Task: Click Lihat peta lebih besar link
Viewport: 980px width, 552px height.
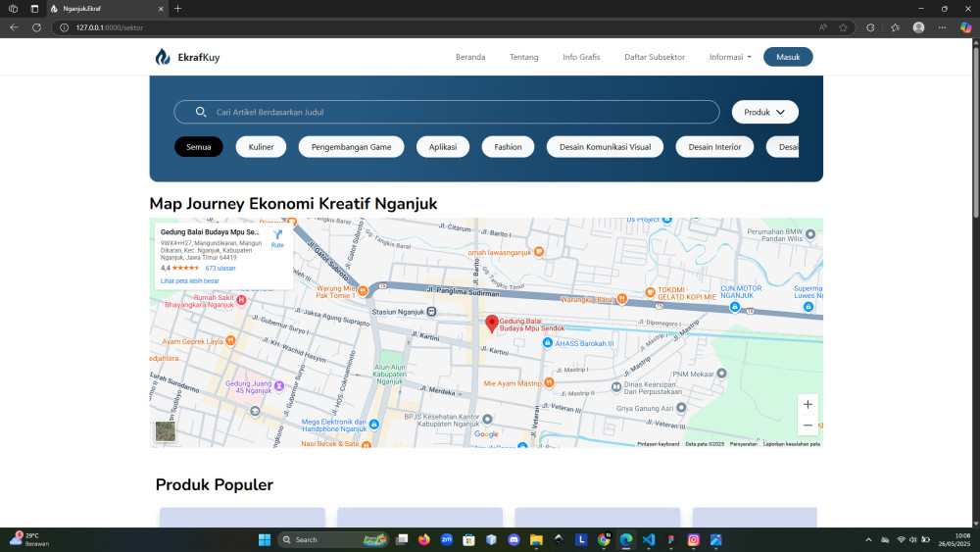Action: (190, 281)
